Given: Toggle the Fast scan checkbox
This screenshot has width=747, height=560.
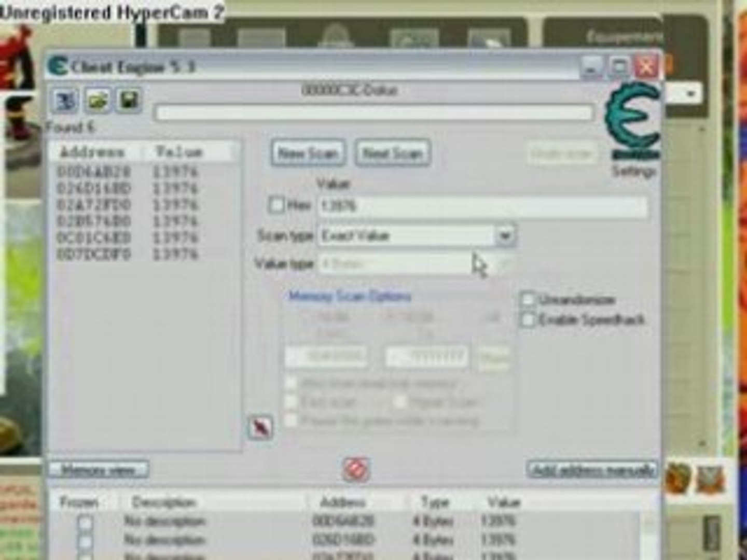Looking at the screenshot, I should pos(291,402).
